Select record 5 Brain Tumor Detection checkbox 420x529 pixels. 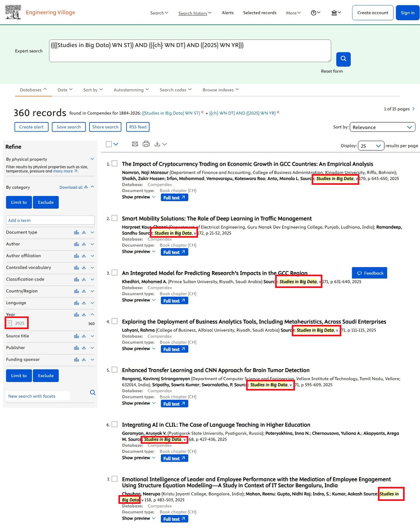pyautogui.click(x=114, y=370)
